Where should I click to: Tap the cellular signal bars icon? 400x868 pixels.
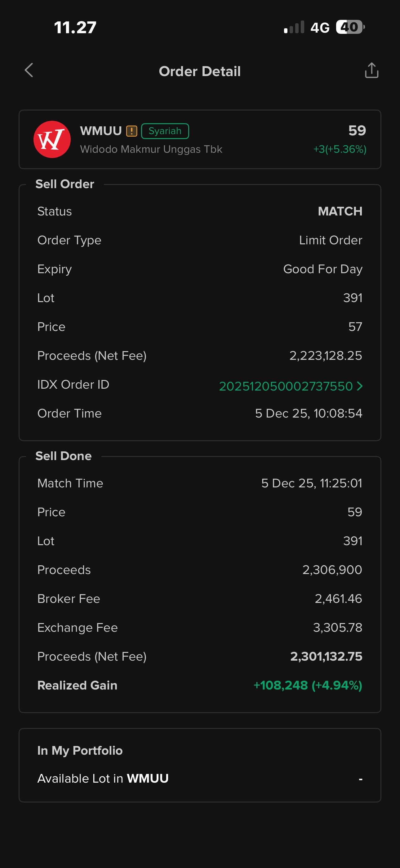click(x=294, y=27)
